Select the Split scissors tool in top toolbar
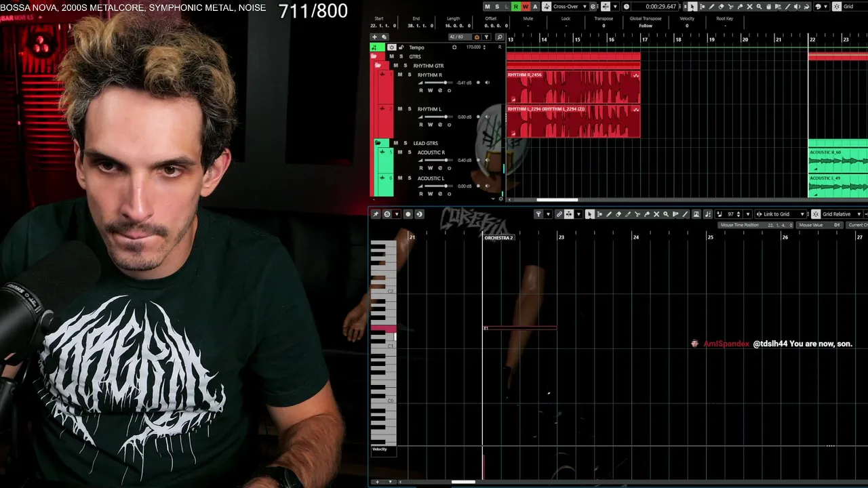The height and width of the screenshot is (488, 868). (730, 7)
